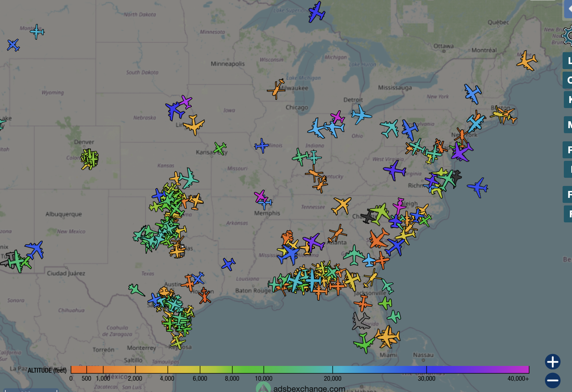Select the light blue aircraft near Detroit

point(361,115)
